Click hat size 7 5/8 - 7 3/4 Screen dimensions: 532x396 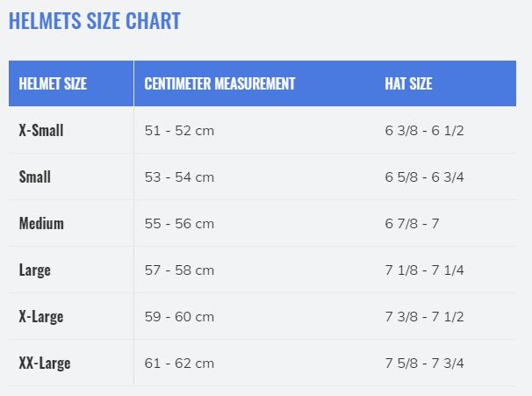(x=424, y=364)
